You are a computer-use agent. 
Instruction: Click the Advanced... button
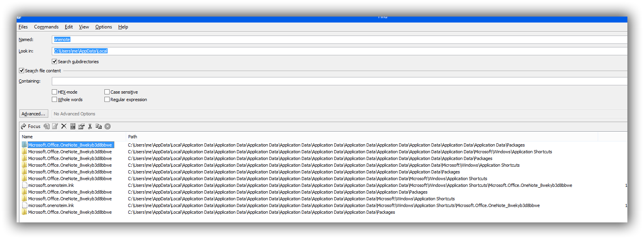point(34,114)
